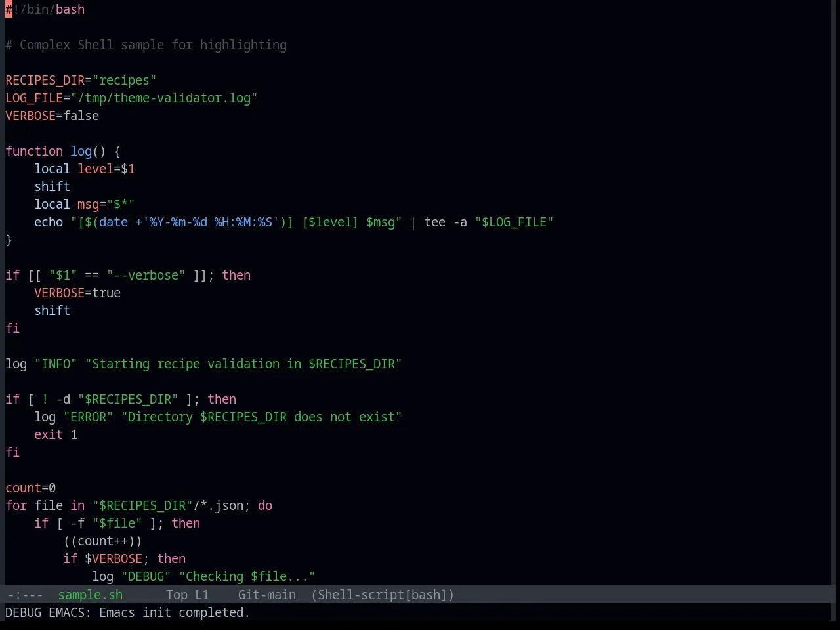Viewport: 840px width, 630px height.
Task: Click the local msg="$*" line
Action: (85, 204)
